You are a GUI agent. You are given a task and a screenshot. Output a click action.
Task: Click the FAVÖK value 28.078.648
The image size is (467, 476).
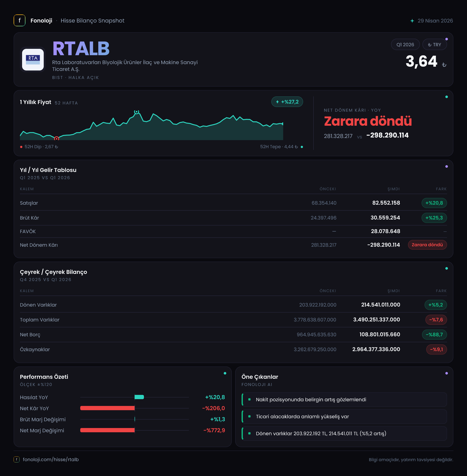coord(385,231)
